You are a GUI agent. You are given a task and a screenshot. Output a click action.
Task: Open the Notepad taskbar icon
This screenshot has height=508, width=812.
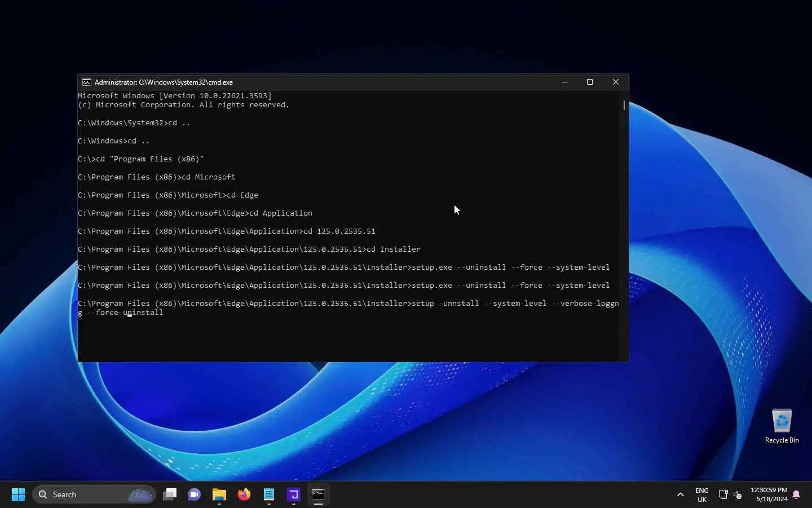click(269, 494)
